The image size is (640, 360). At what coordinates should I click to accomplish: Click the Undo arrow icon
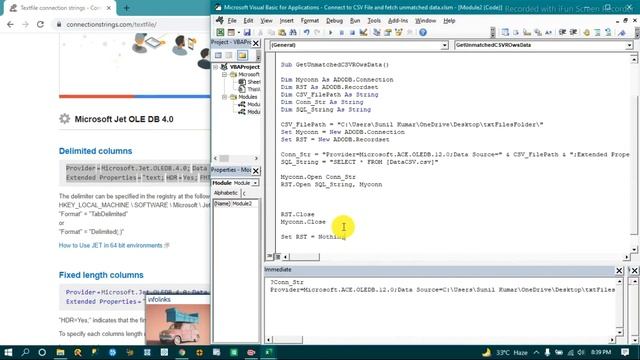(306, 32)
